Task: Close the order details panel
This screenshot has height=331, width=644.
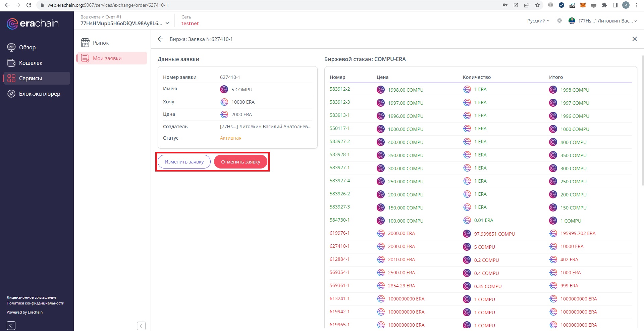Action: pyautogui.click(x=634, y=39)
